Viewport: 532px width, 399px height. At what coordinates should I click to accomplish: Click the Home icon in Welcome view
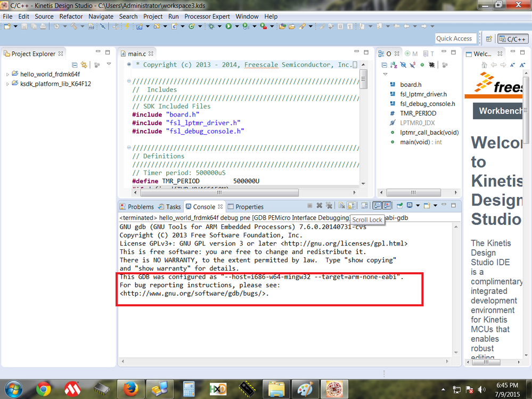[485, 65]
